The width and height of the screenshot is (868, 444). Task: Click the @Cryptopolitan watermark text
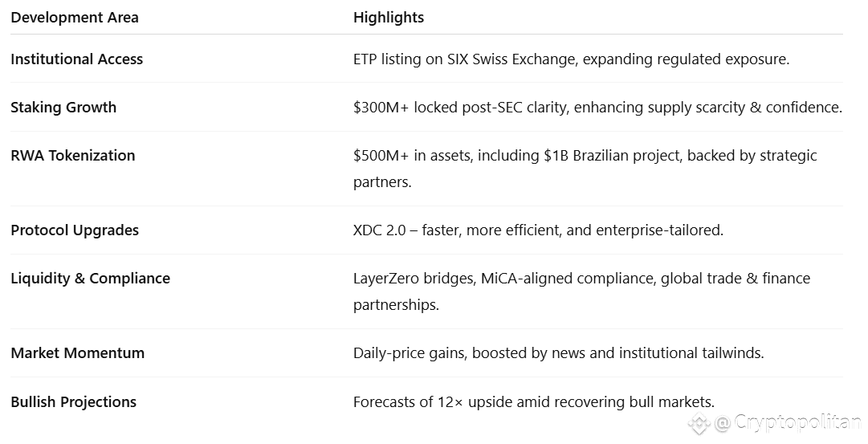(x=789, y=423)
